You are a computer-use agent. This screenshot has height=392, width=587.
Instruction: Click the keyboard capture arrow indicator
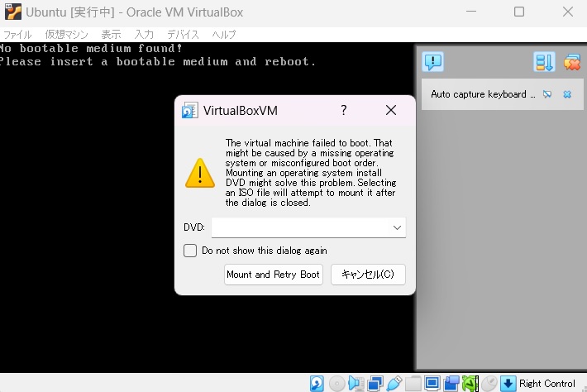click(x=508, y=384)
